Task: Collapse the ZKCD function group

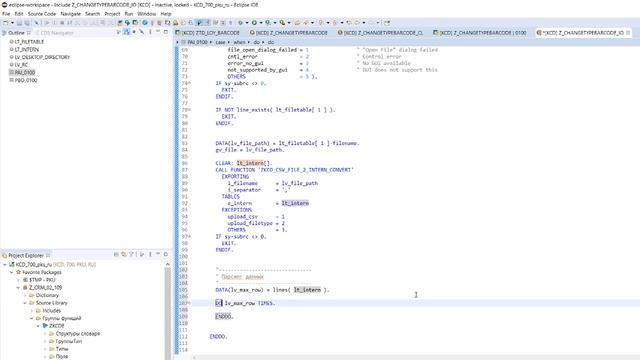Action: tap(38, 326)
